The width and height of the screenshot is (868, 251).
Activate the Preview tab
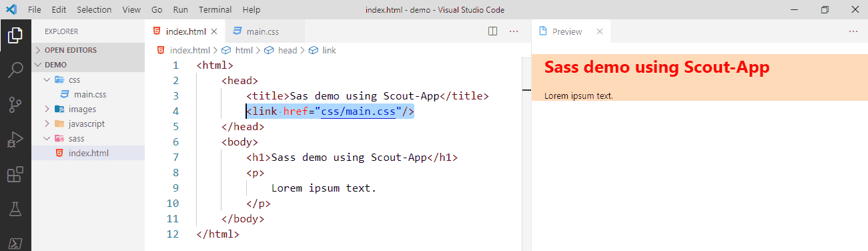[x=571, y=31]
